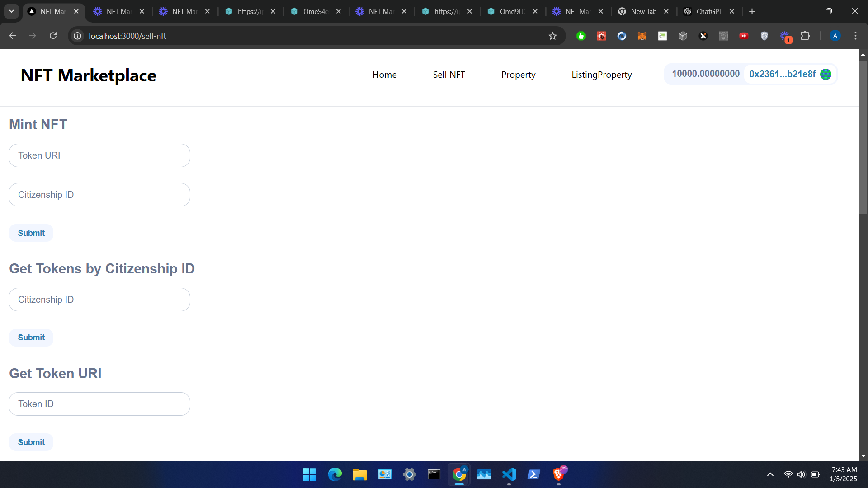Click Submit under Get Token URI
Image resolution: width=868 pixels, height=488 pixels.
tap(31, 442)
